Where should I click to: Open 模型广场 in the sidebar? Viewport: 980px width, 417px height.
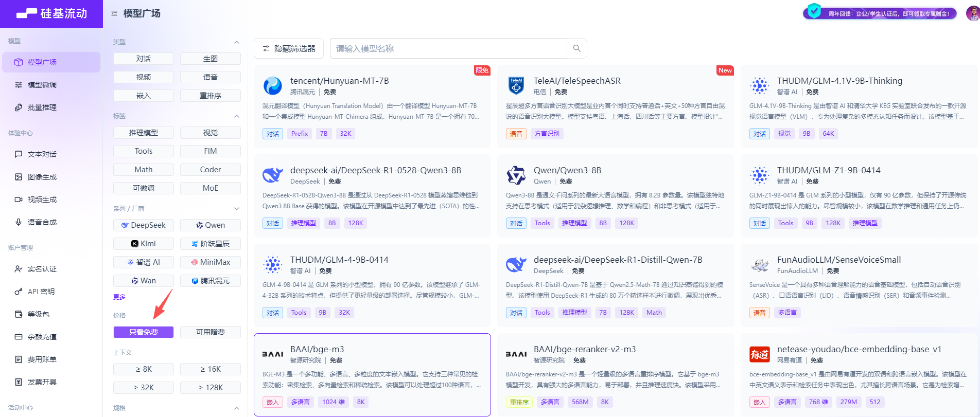click(x=51, y=62)
